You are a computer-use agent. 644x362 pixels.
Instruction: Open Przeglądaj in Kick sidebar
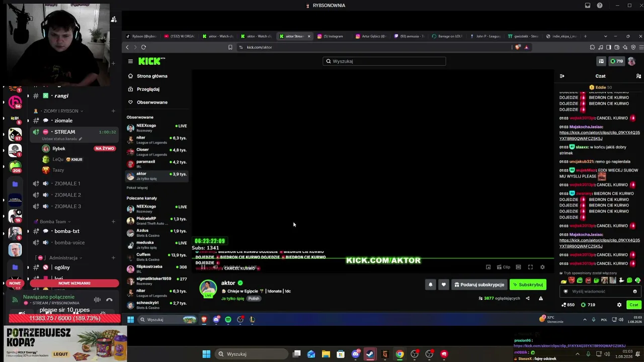click(x=148, y=89)
